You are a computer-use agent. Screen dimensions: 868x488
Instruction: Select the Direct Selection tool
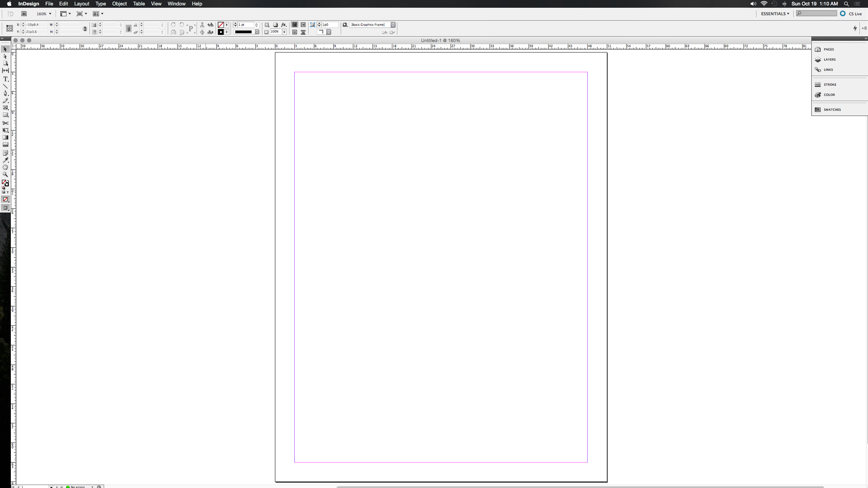click(x=5, y=56)
